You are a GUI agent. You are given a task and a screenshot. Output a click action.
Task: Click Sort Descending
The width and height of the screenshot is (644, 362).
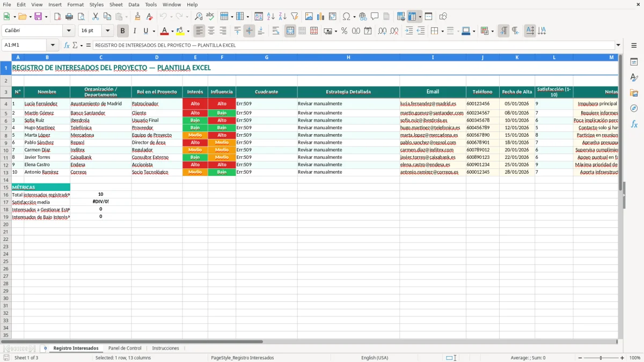click(x=282, y=17)
